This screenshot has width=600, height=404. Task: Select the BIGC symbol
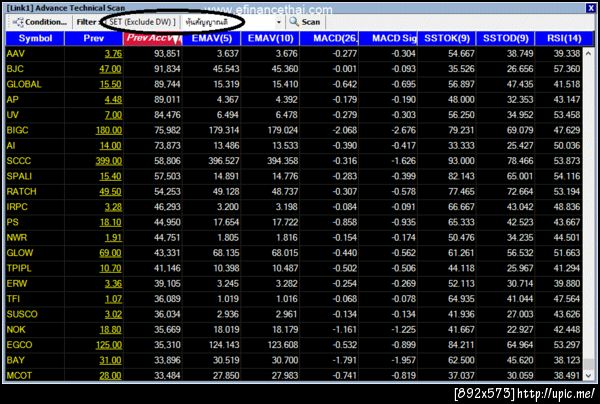coord(17,130)
